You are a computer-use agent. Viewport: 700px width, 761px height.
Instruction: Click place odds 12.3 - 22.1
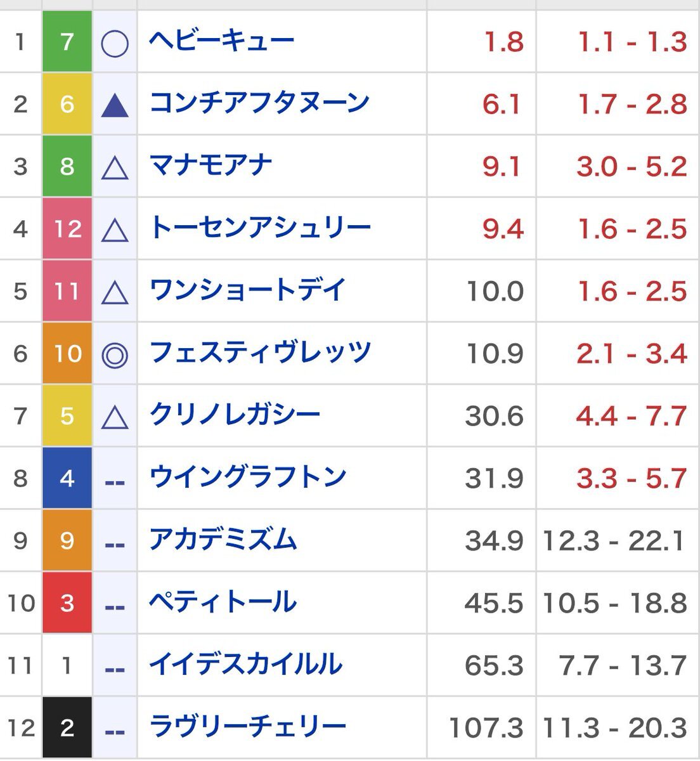click(614, 541)
